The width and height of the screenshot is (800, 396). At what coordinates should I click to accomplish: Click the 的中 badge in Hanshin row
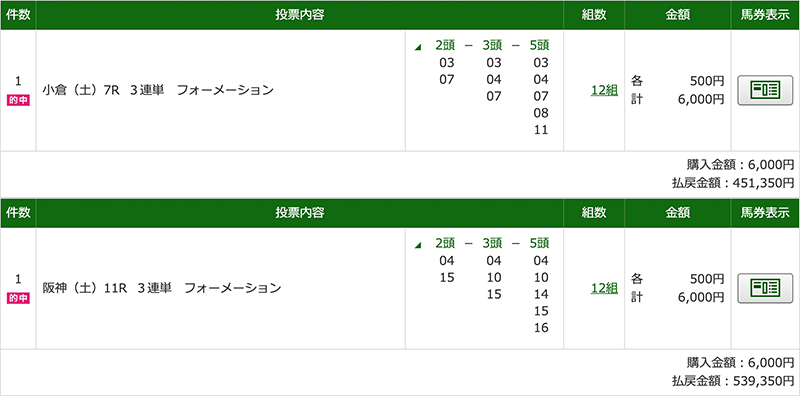coord(18,299)
